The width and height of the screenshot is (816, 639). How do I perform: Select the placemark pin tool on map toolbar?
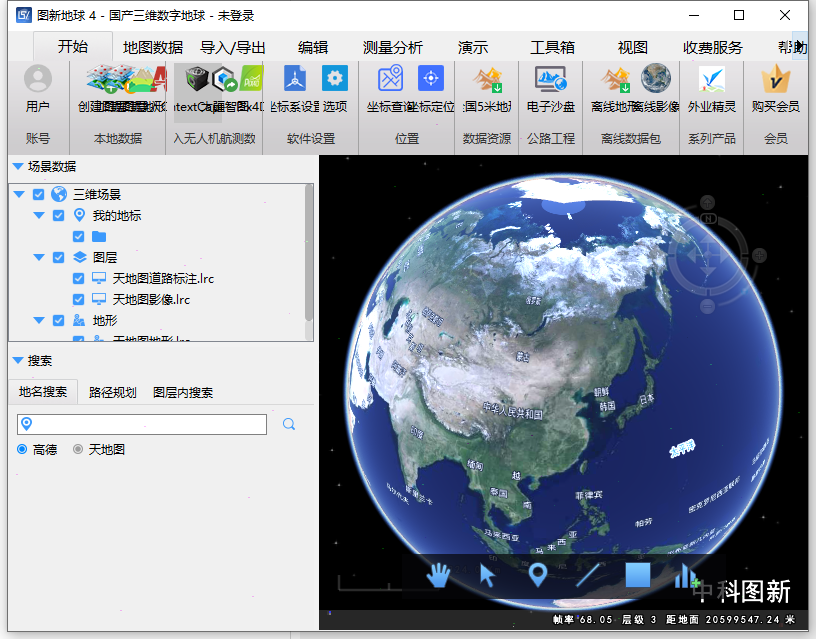point(538,576)
